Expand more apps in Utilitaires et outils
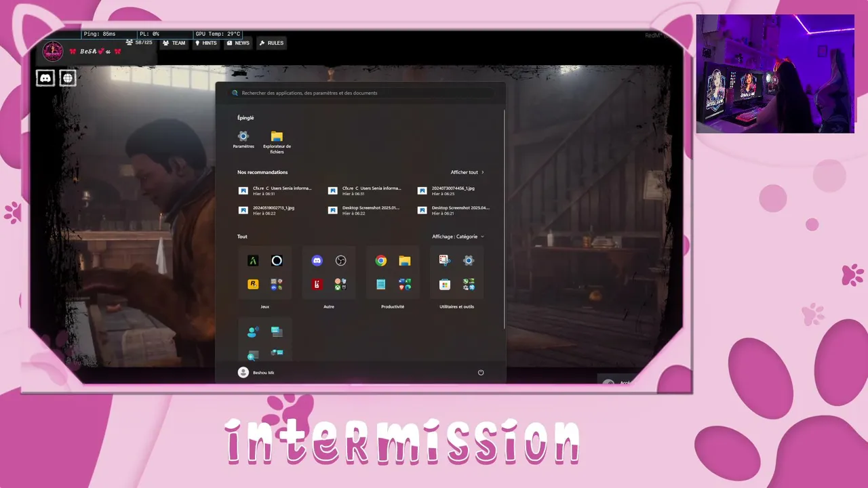This screenshot has width=868, height=488. point(469,285)
